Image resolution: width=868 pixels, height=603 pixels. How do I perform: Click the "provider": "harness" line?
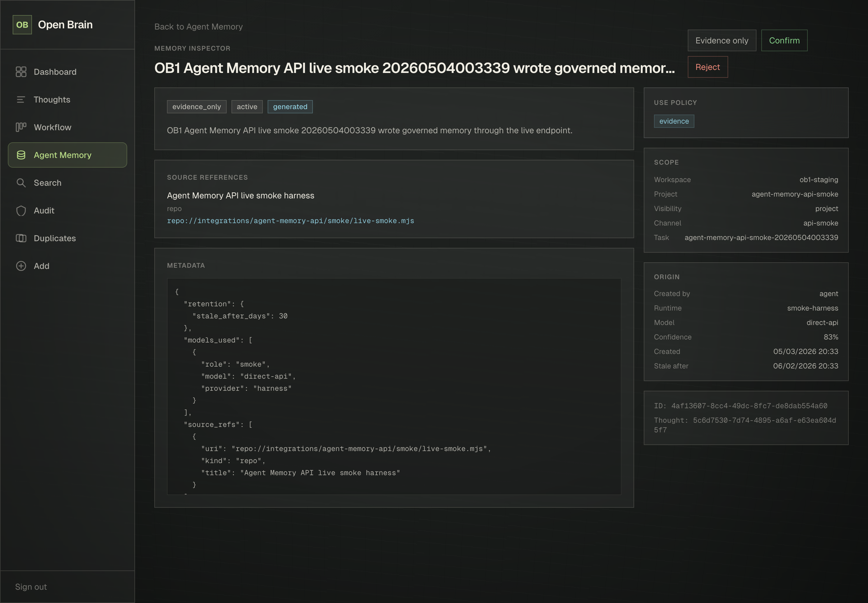tap(246, 388)
